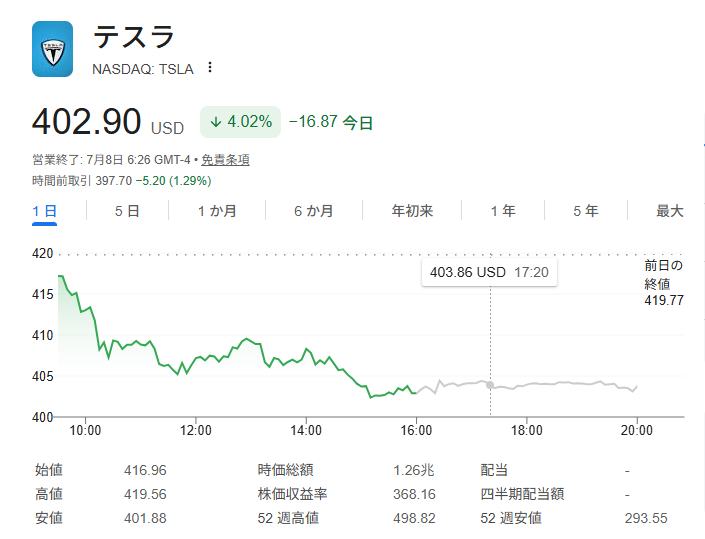This screenshot has width=705, height=539.
Task: Click the down-arrow 4.02% change badge
Action: click(241, 122)
